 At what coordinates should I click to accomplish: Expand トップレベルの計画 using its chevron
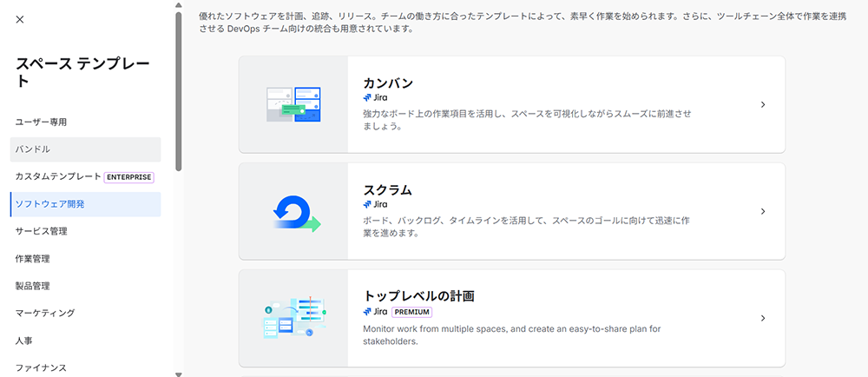(762, 318)
